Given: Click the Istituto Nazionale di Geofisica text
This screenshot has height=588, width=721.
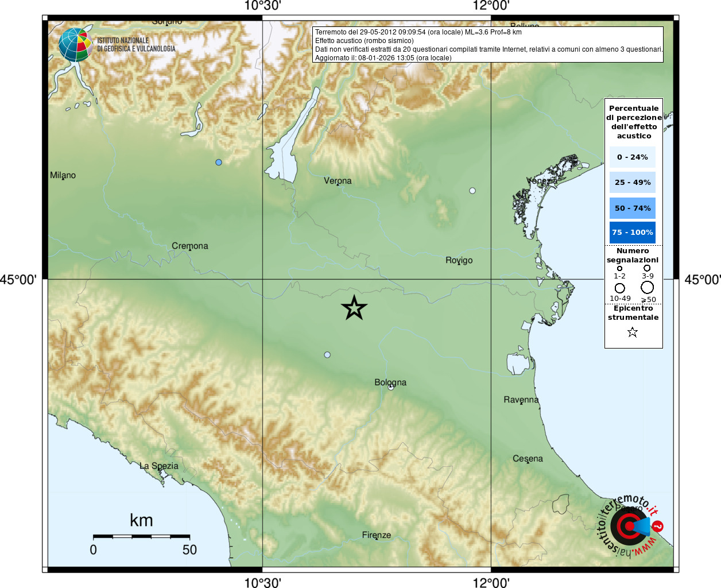Looking at the screenshot, I should (136, 45).
